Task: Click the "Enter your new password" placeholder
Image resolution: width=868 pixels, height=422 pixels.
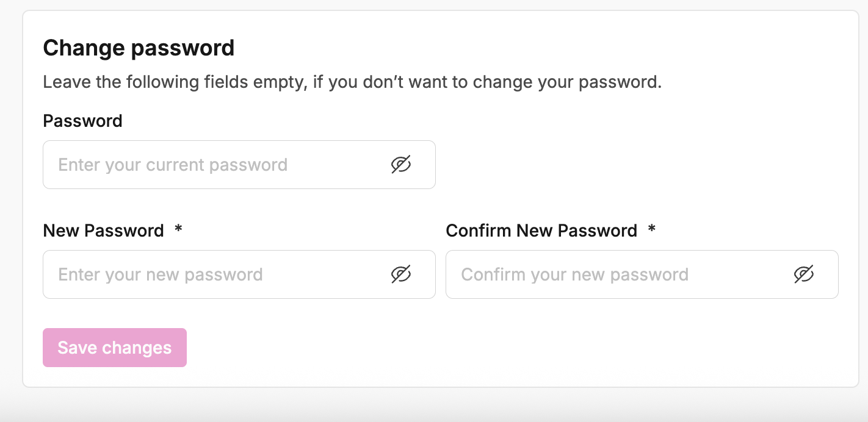Action: [x=161, y=274]
